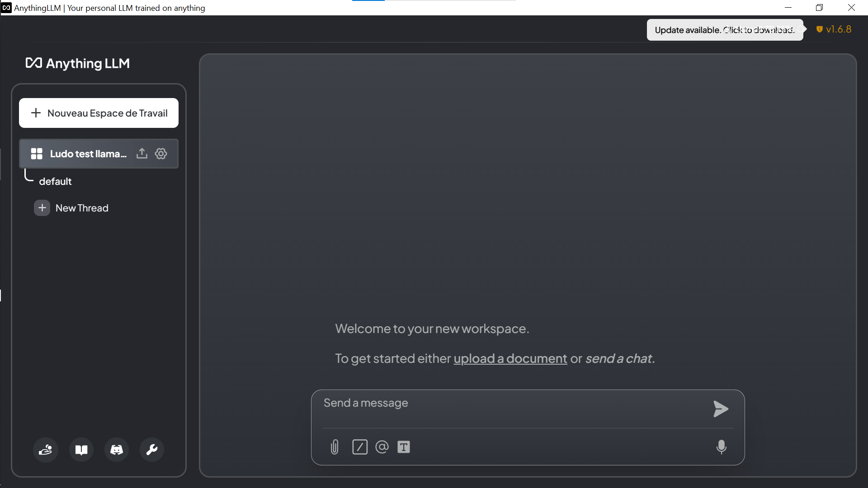The width and height of the screenshot is (868, 488).
Task: Click the send message arrow button
Action: pyautogui.click(x=720, y=409)
